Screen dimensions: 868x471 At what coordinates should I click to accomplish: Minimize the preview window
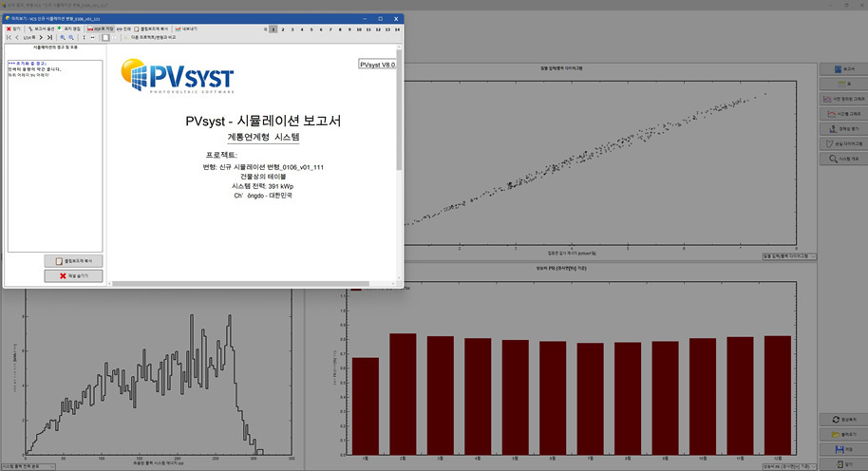pos(365,18)
